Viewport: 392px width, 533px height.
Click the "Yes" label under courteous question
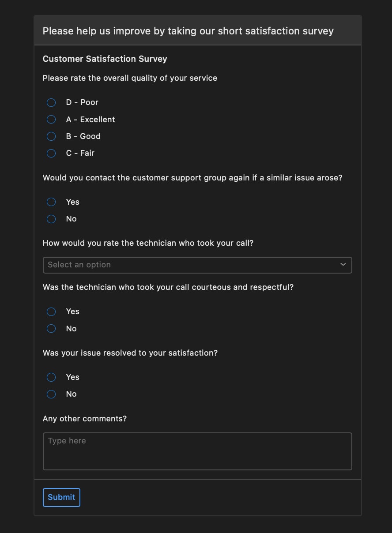coord(72,312)
